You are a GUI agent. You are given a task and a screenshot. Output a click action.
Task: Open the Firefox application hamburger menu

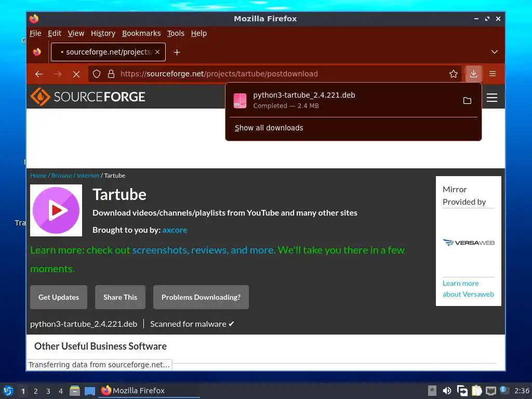tap(493, 74)
